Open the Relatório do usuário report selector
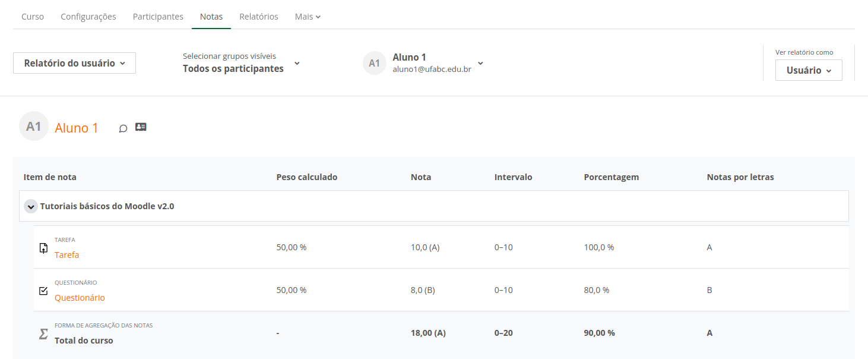868x359 pixels. (74, 62)
